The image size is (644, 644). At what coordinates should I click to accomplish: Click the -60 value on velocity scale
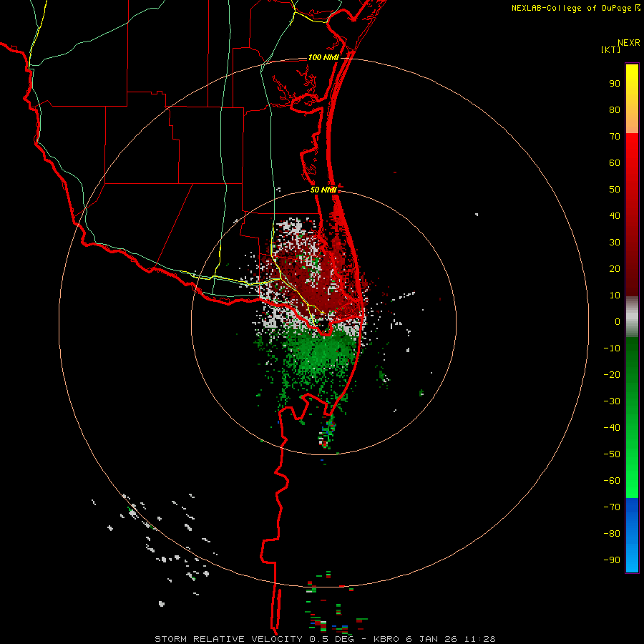pos(612,481)
